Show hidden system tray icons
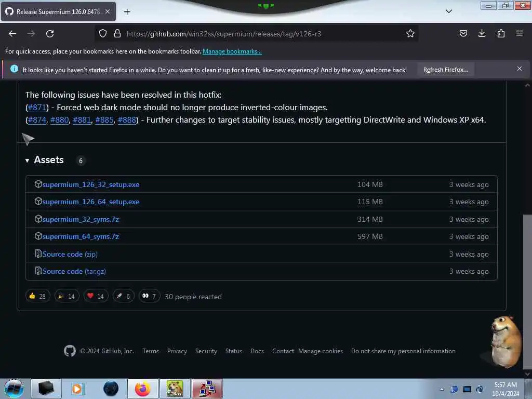The height and width of the screenshot is (399, 532). pyautogui.click(x=442, y=390)
